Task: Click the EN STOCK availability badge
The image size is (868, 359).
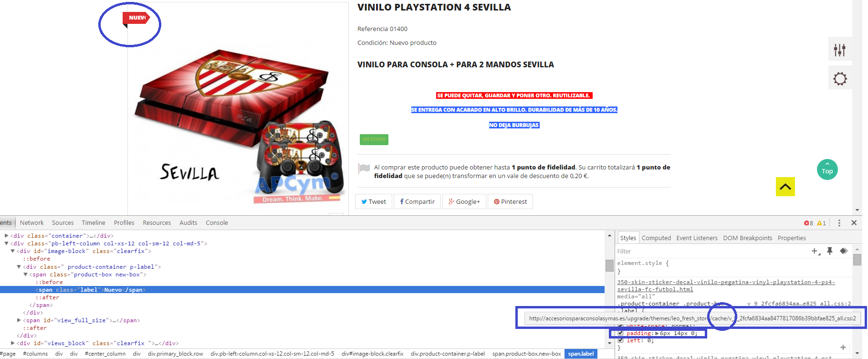Action: (x=374, y=139)
